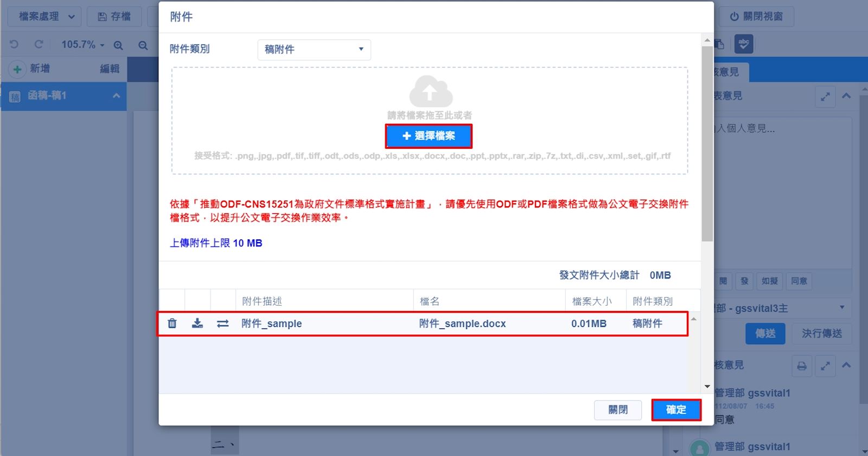Open the 檔案處理 dropdown menu
This screenshot has width=868, height=456.
coord(45,17)
